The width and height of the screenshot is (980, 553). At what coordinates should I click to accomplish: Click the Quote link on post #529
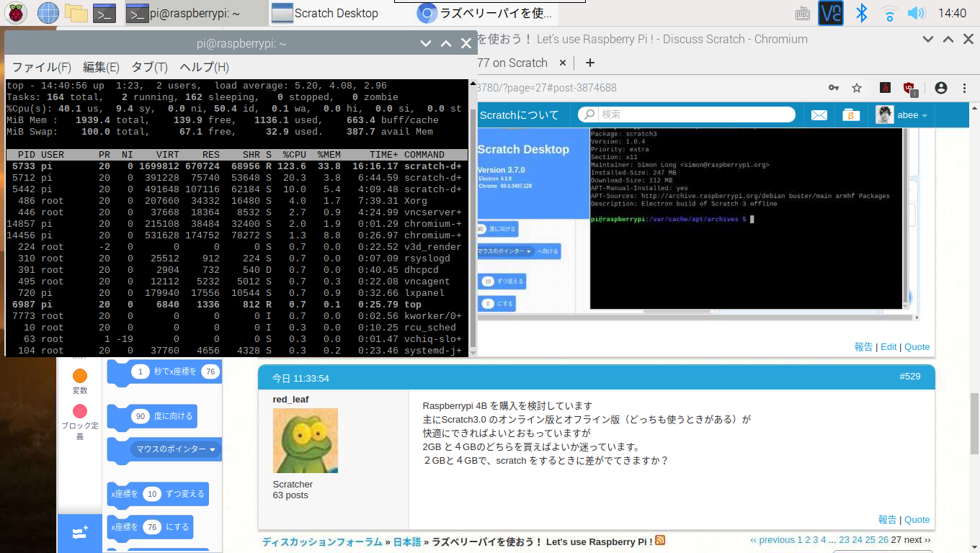917,519
